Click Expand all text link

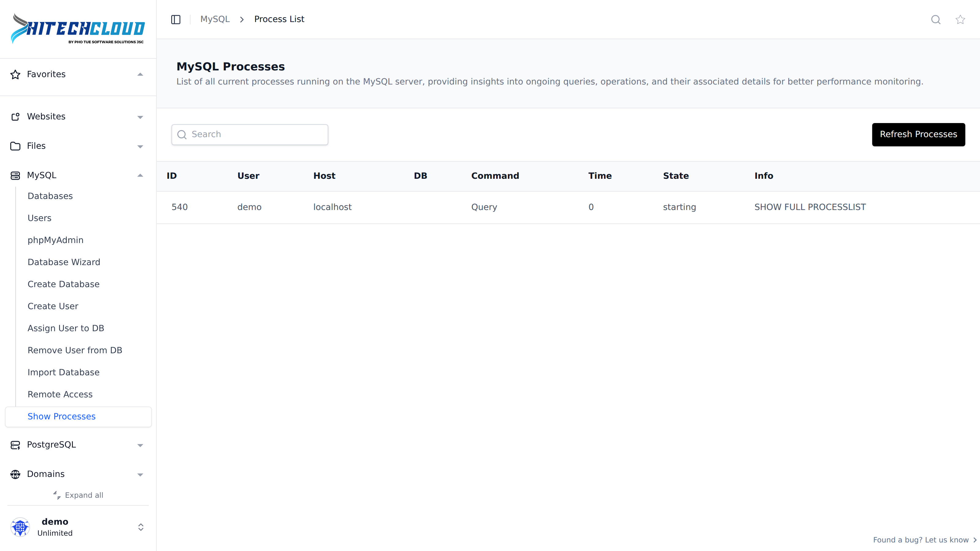coord(84,495)
